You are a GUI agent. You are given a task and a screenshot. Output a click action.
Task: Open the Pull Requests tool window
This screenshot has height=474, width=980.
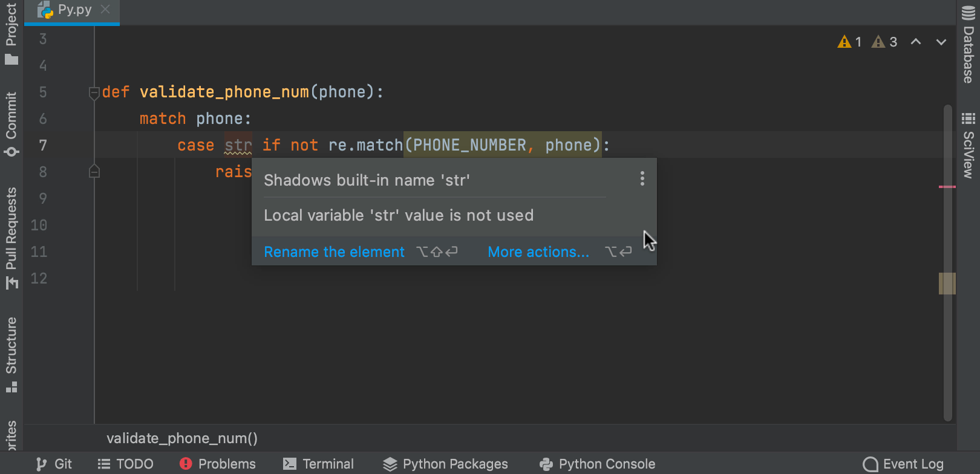tap(11, 237)
